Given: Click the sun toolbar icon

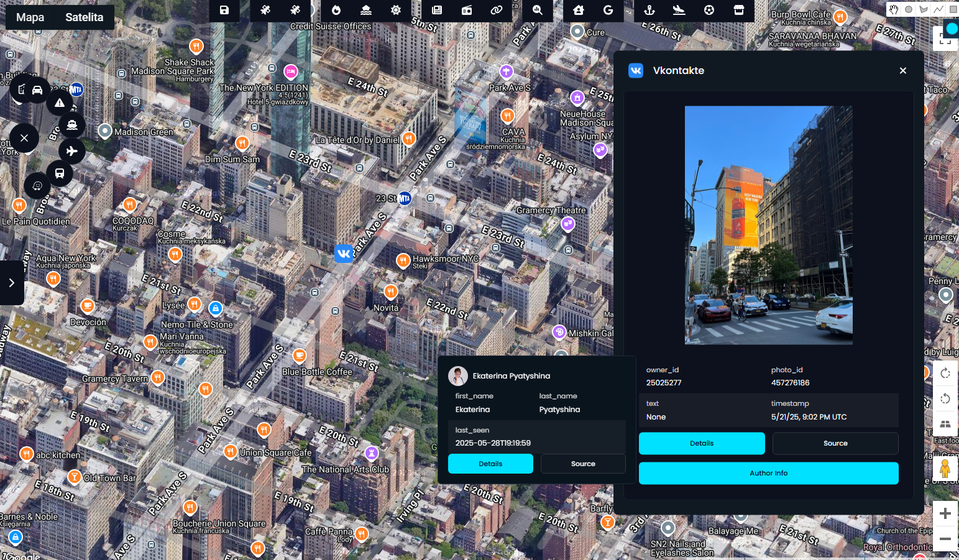Looking at the screenshot, I should [396, 10].
